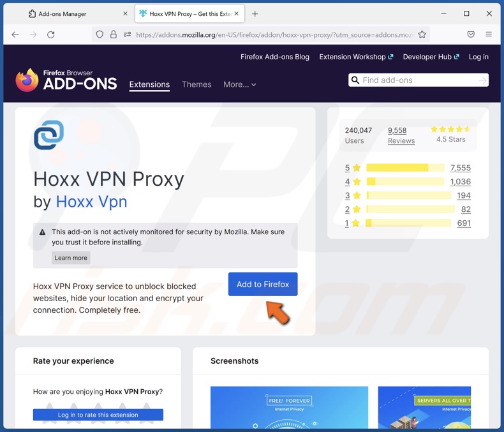
Task: Go back using the browser back arrow
Action: 15,34
